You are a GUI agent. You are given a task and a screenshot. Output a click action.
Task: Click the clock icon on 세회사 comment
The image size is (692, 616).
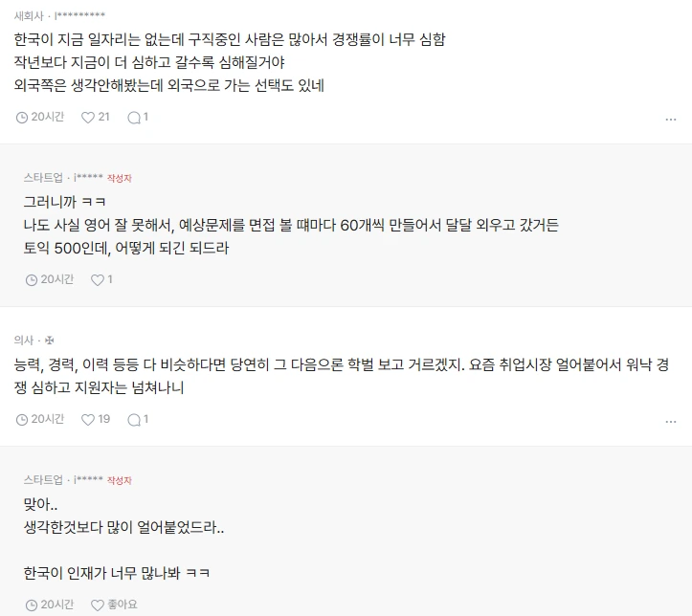(22, 117)
